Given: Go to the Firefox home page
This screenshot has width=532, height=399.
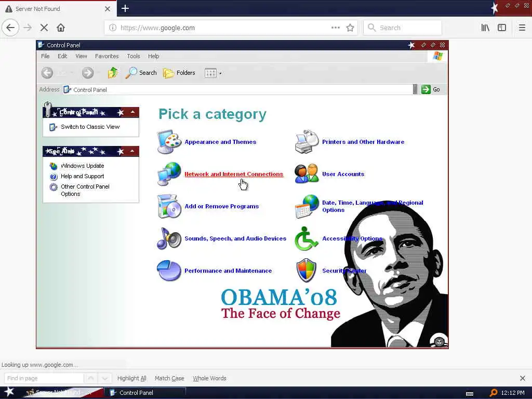Looking at the screenshot, I should pyautogui.click(x=61, y=28).
